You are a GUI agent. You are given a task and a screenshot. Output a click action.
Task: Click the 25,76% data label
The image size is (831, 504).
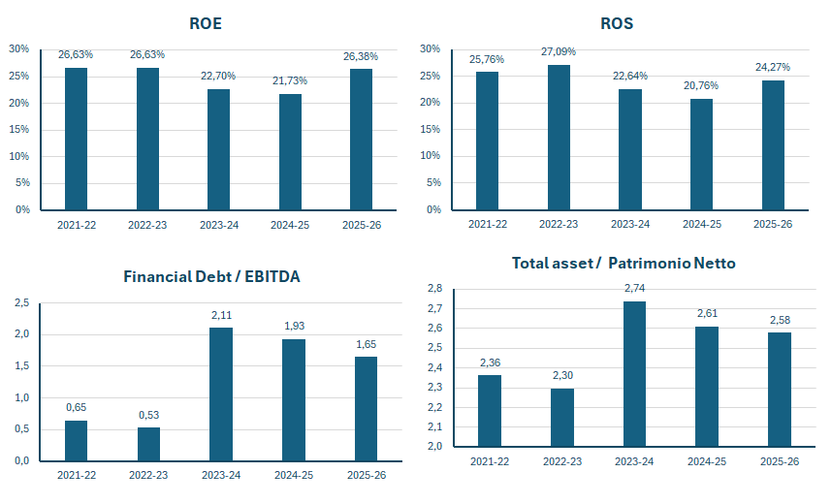(x=487, y=59)
